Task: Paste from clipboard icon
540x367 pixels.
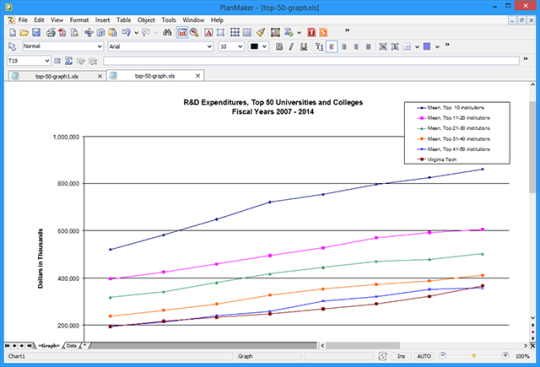Action: tap(113, 32)
